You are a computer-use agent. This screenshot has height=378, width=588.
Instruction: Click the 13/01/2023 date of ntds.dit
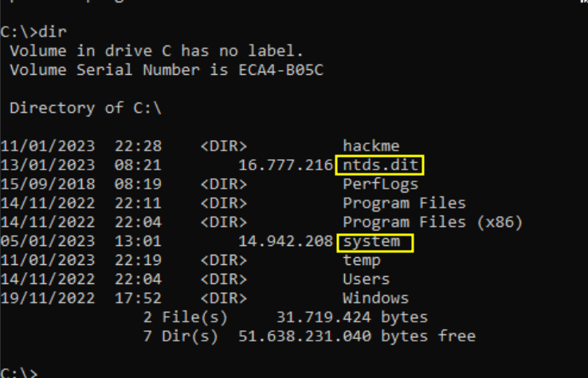[x=47, y=166]
